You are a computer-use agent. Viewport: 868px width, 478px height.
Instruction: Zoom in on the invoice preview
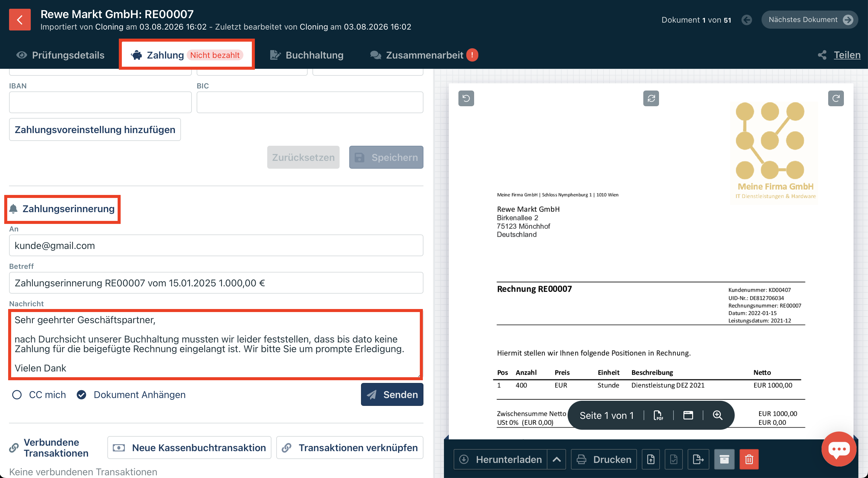coord(718,415)
